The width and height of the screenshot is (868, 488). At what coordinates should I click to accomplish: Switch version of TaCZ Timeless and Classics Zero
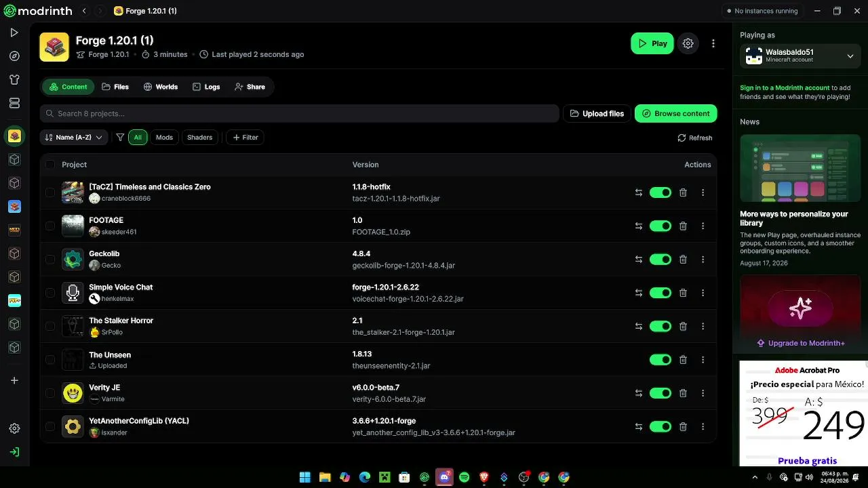pos(638,192)
